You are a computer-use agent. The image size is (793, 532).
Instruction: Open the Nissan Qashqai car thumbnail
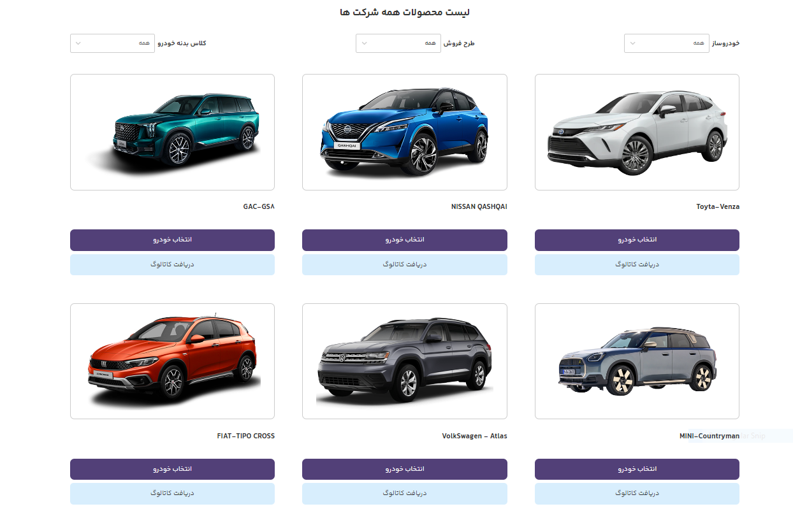[405, 133]
